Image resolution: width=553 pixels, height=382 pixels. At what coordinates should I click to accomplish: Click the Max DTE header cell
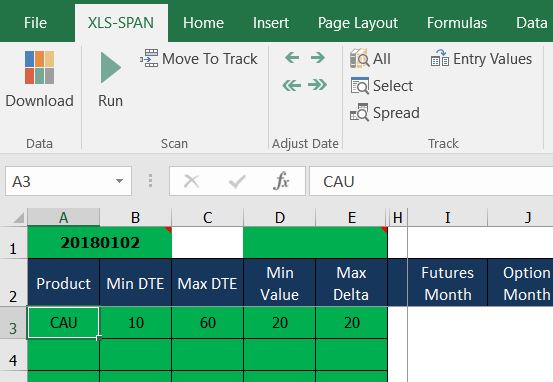(x=207, y=283)
